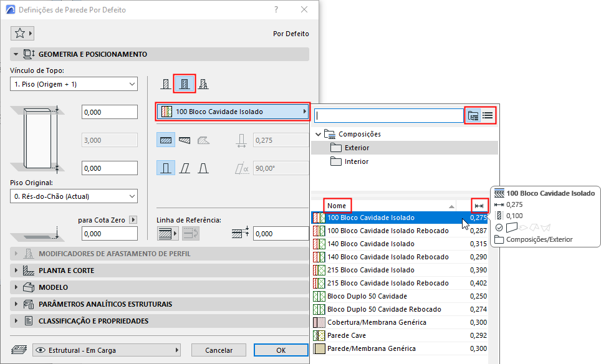Image resolution: width=601 pixels, height=364 pixels.
Task: Open the reference line location picker
Action: tap(168, 233)
